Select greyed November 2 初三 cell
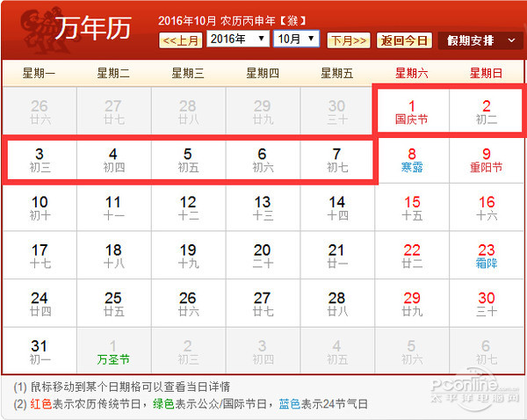This screenshot has width=527, height=420. point(189,351)
